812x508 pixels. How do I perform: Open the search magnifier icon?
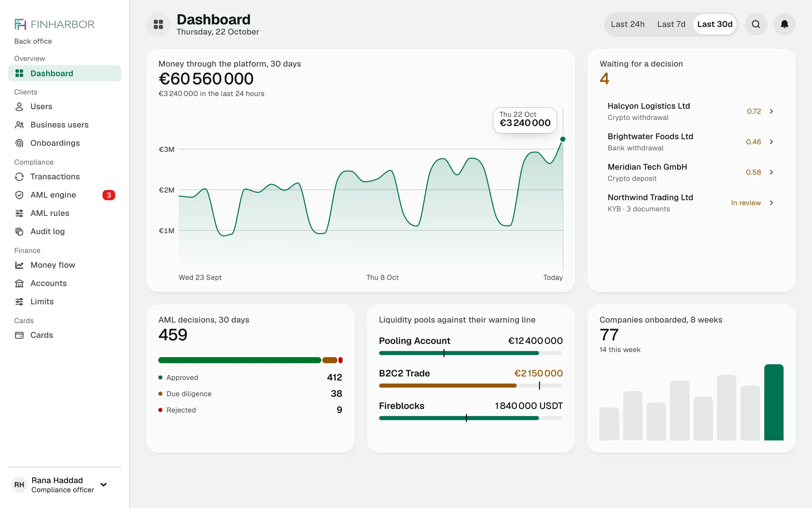tap(756, 24)
